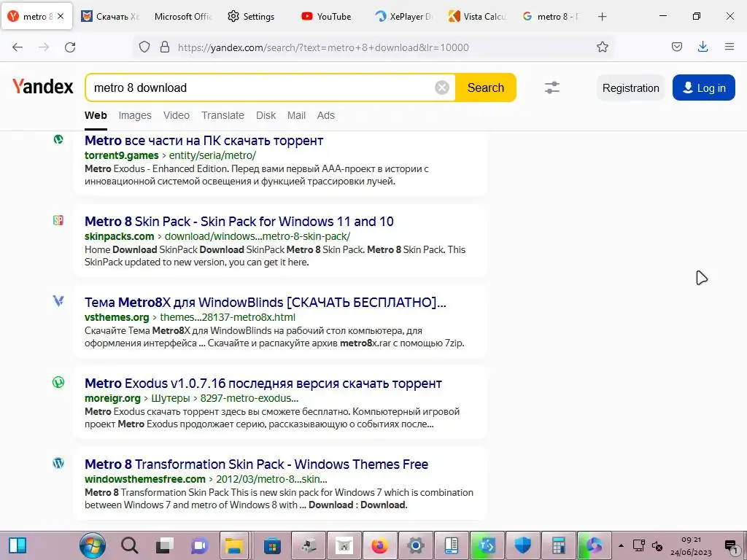Click the blue Log in button
The image size is (747, 560).
pos(704,88)
